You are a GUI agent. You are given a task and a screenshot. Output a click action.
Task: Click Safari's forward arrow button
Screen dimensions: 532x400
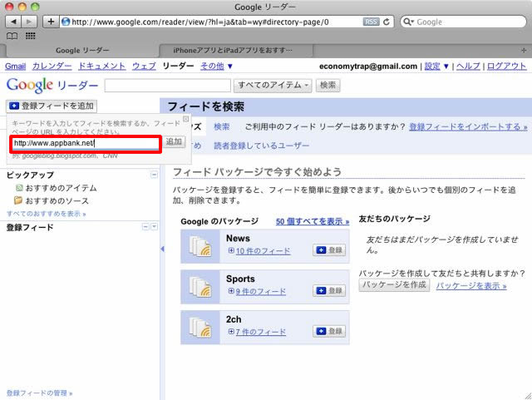29,22
